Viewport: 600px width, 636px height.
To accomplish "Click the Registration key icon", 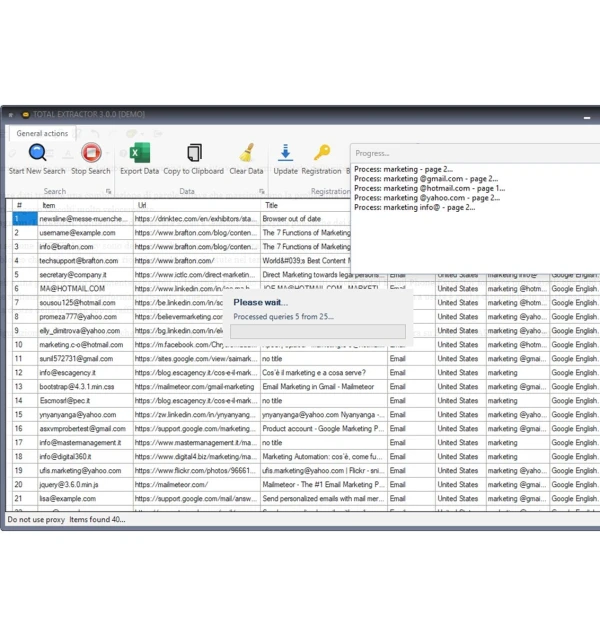I will [x=322, y=153].
